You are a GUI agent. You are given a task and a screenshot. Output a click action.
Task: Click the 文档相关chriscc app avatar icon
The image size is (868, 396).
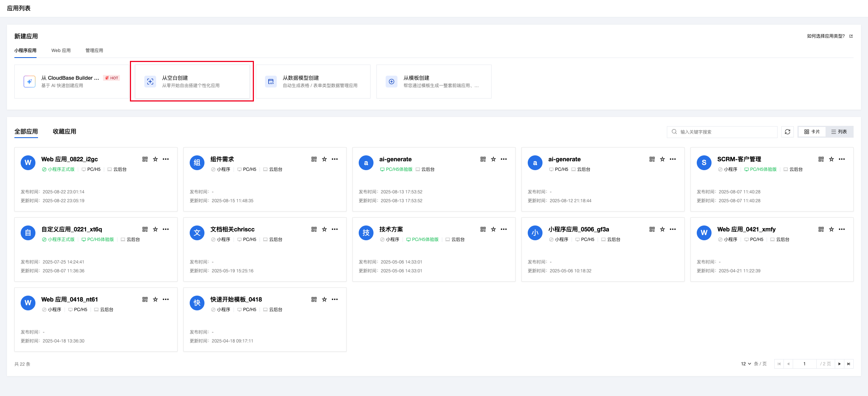[197, 233]
